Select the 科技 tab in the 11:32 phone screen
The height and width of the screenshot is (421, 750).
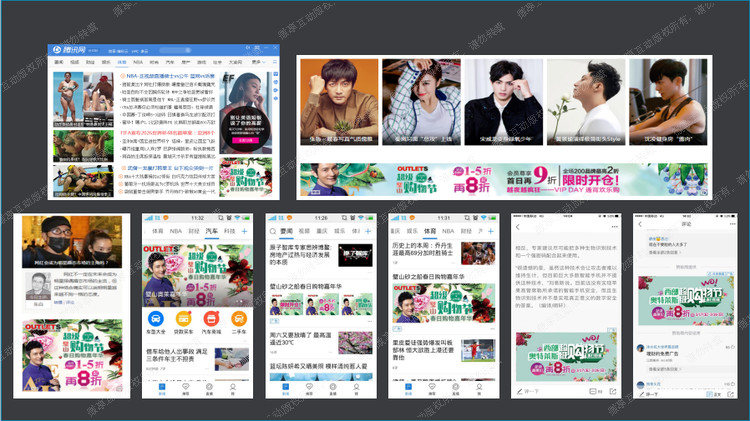(x=230, y=231)
